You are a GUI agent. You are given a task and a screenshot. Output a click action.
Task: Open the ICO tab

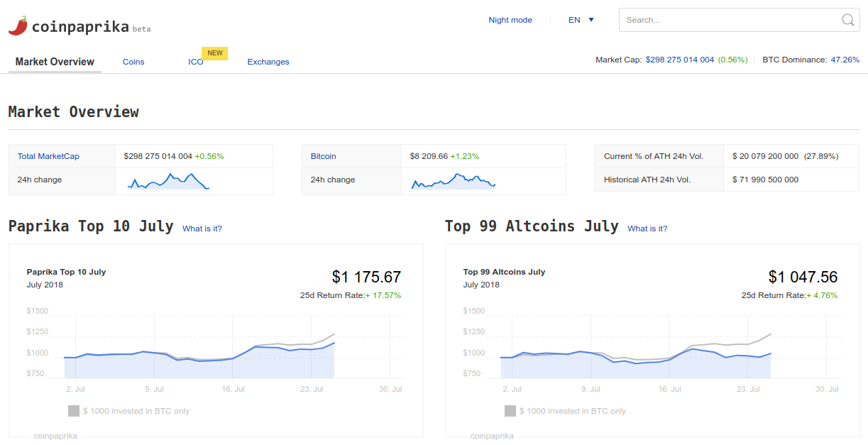click(x=196, y=62)
